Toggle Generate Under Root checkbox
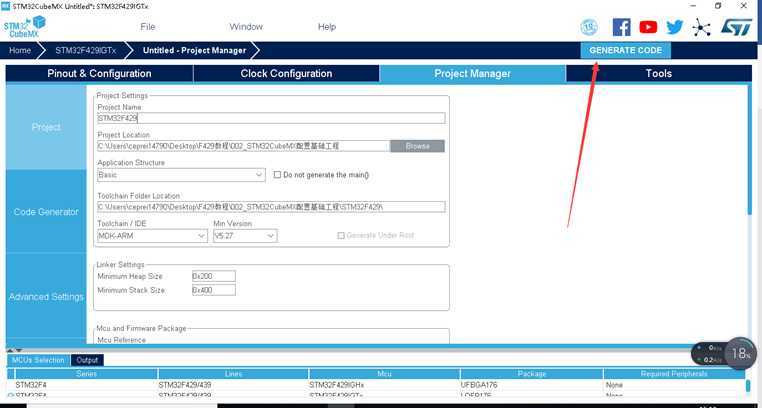 tap(341, 236)
